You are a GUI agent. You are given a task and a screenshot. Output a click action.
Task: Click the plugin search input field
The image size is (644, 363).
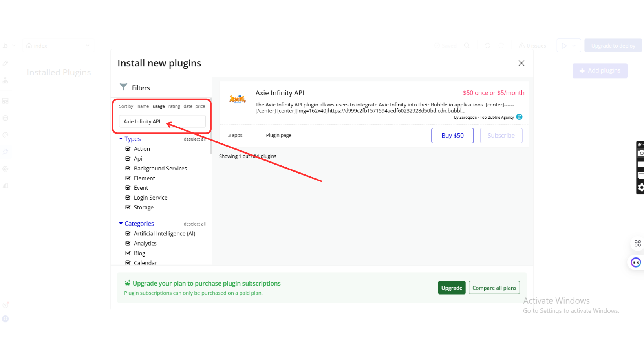pyautogui.click(x=162, y=121)
